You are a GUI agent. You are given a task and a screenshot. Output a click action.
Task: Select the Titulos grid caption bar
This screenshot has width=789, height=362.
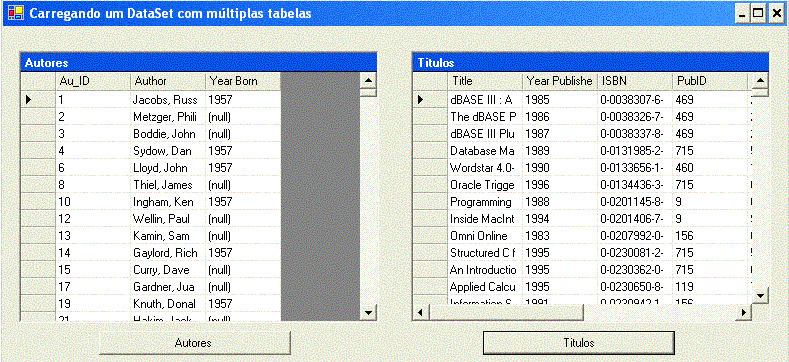point(591,63)
